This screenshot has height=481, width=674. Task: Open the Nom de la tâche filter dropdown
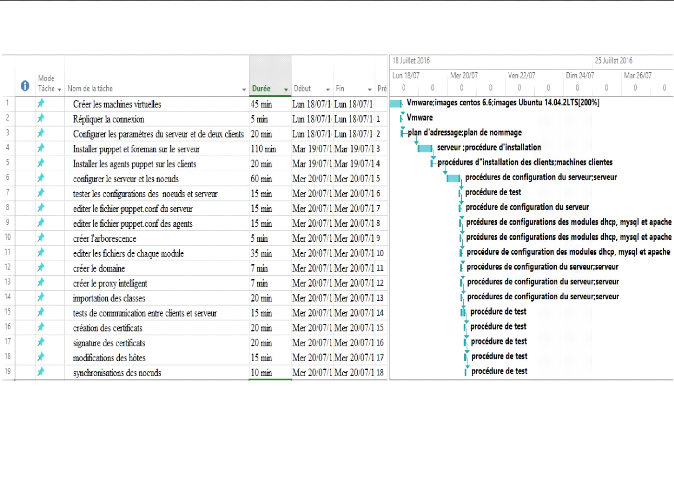point(244,89)
